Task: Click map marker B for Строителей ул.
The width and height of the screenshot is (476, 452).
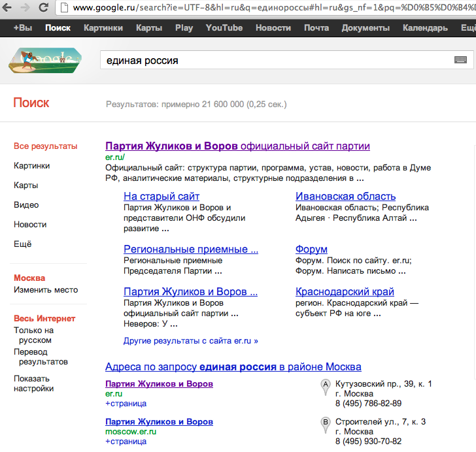Action: coord(326,425)
